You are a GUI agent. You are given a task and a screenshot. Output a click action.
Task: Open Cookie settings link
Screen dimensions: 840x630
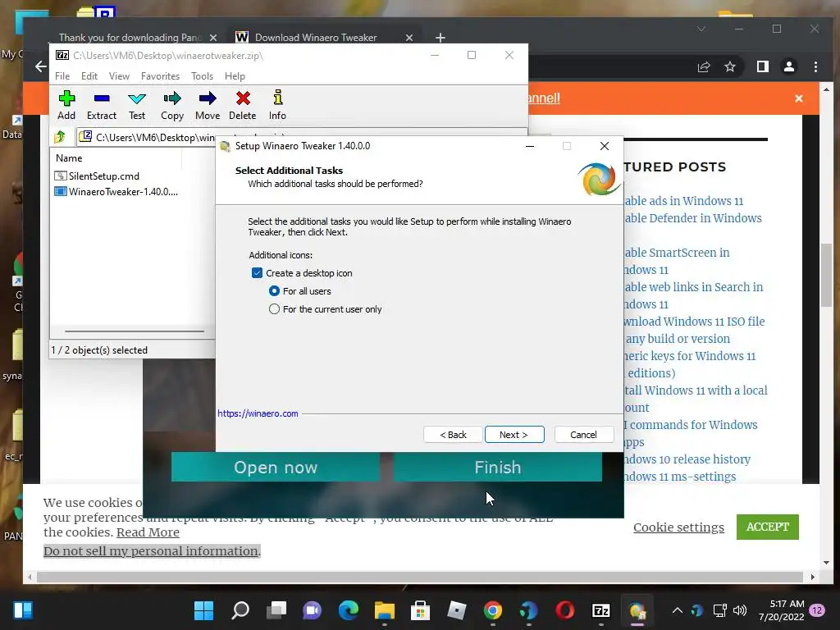678,527
